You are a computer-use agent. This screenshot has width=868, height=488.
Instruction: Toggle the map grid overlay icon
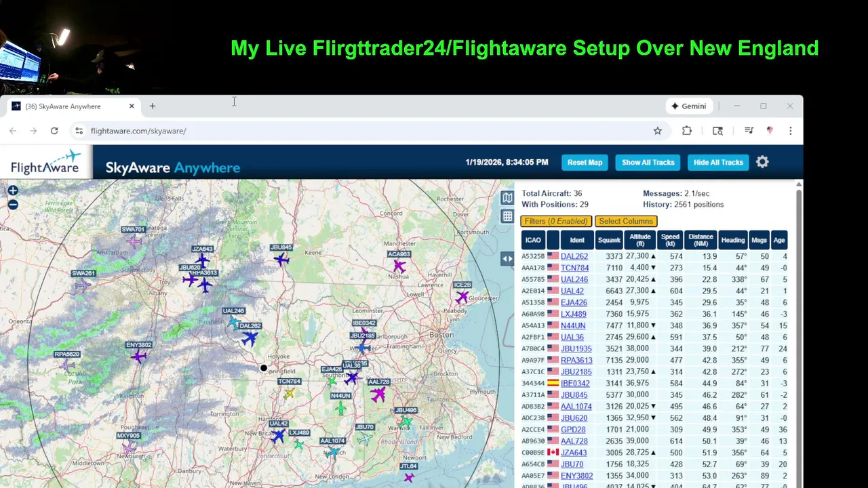click(x=507, y=216)
